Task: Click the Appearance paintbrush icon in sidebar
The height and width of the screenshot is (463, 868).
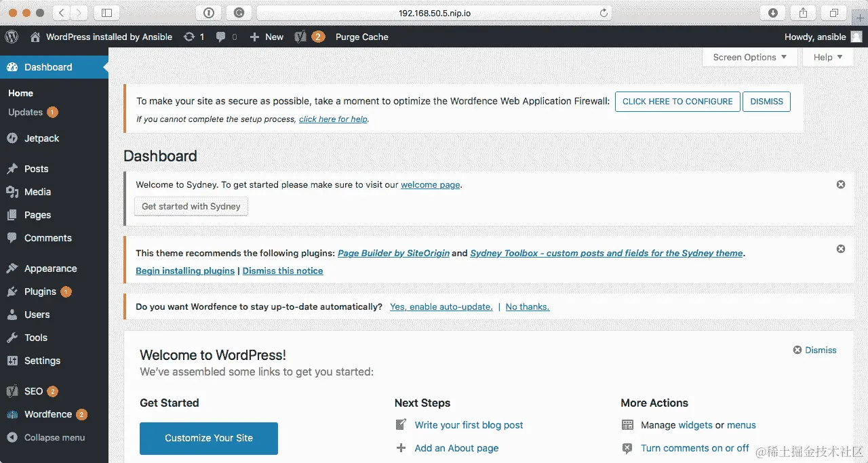Action: coord(12,268)
